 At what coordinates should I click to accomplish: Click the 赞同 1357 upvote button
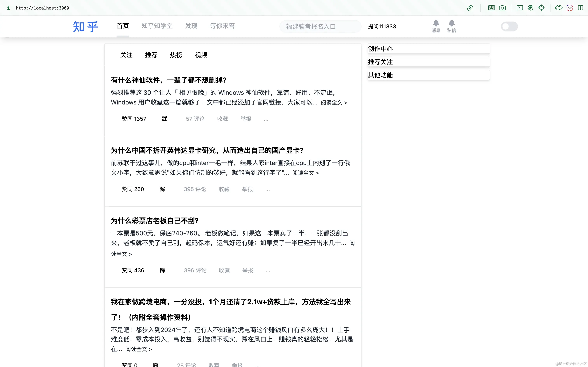point(134,119)
